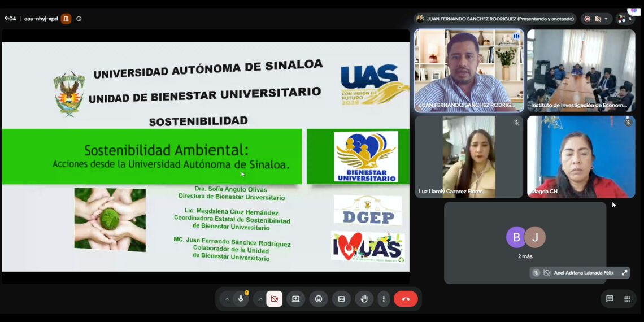Open the participants list showing 8
The width and height of the screenshot is (644, 322).
(625, 19)
